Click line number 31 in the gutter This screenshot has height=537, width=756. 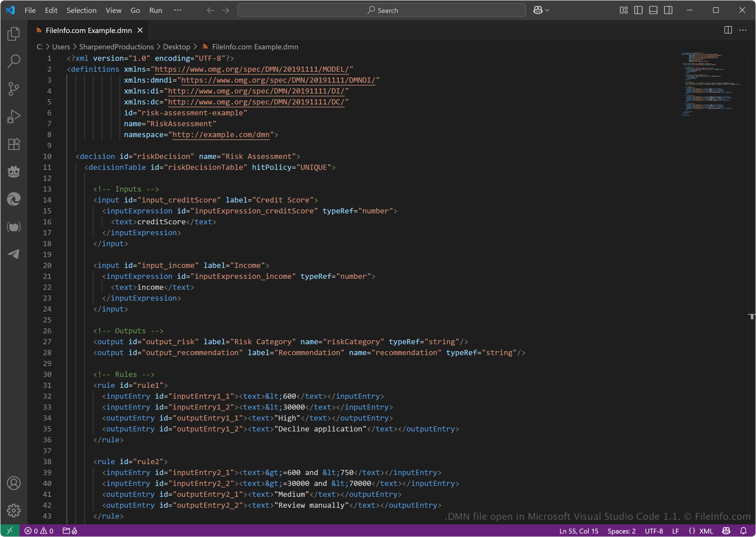coord(47,385)
